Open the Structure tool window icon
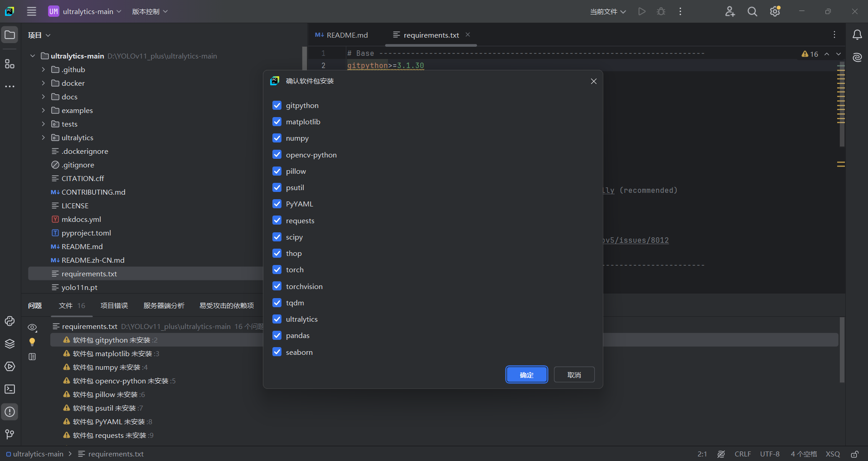 (10, 64)
